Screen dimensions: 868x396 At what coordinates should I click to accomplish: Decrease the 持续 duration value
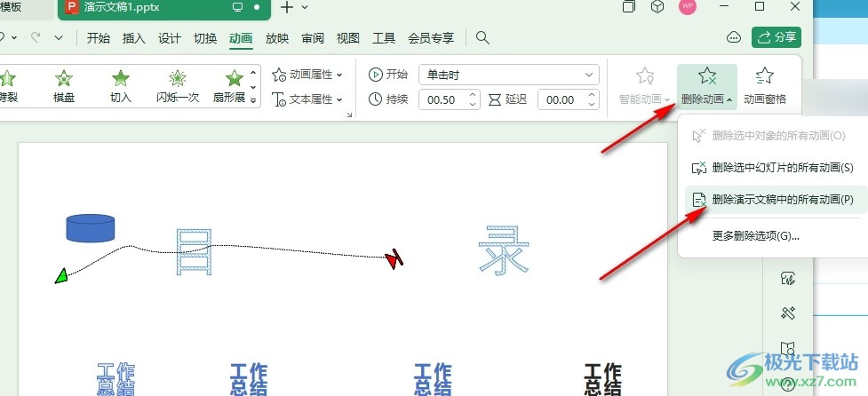(x=473, y=104)
